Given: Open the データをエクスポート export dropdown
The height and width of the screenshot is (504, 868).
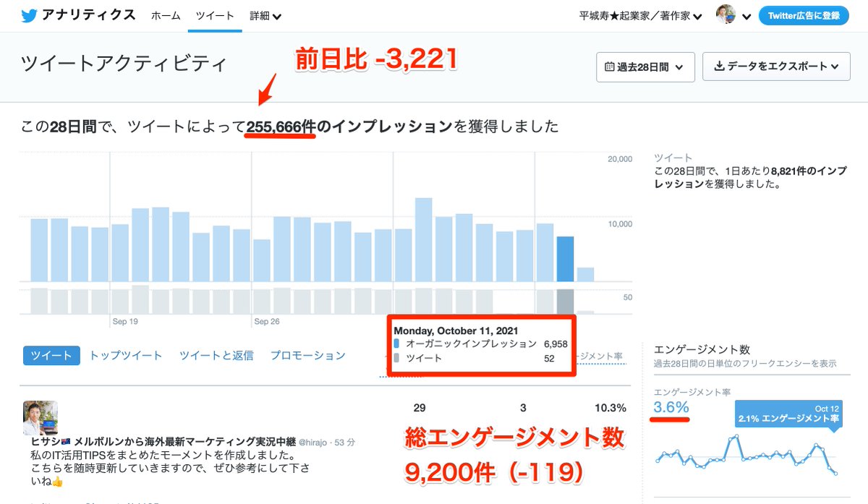Looking at the screenshot, I should coord(776,67).
